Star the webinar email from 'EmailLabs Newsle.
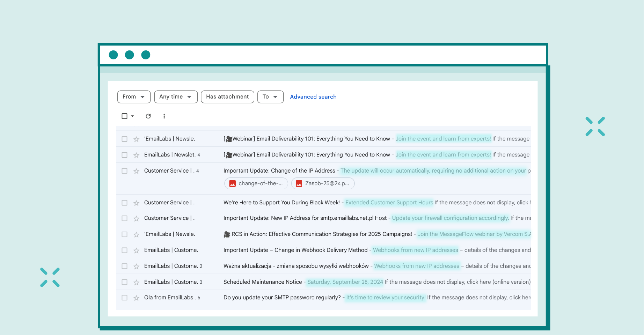Screen dimensions: 644x335 136,139
